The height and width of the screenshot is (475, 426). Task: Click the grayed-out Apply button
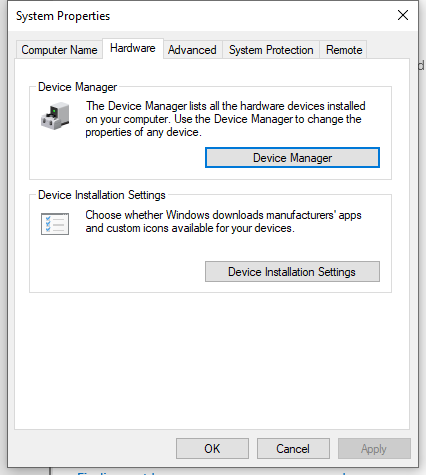coord(374,449)
